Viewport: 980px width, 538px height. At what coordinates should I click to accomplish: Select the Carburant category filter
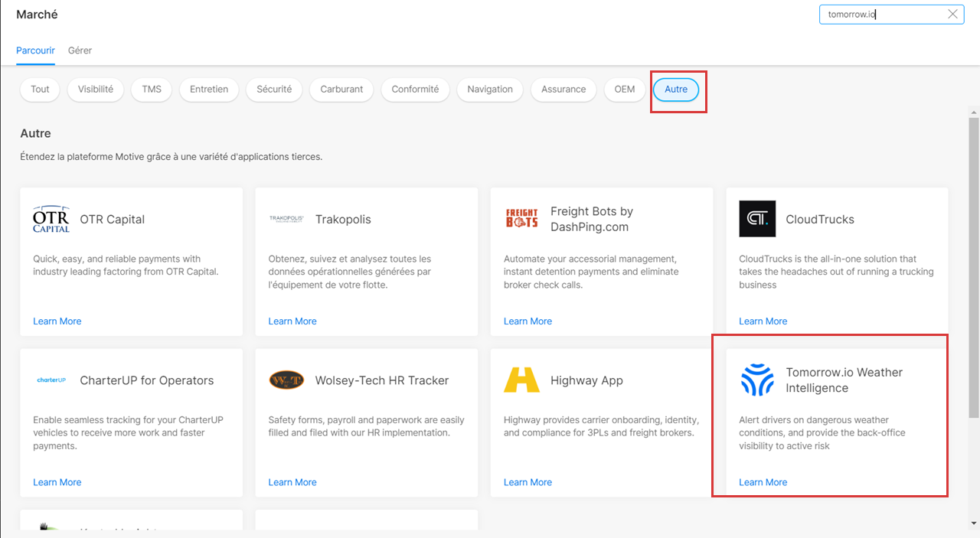click(341, 90)
